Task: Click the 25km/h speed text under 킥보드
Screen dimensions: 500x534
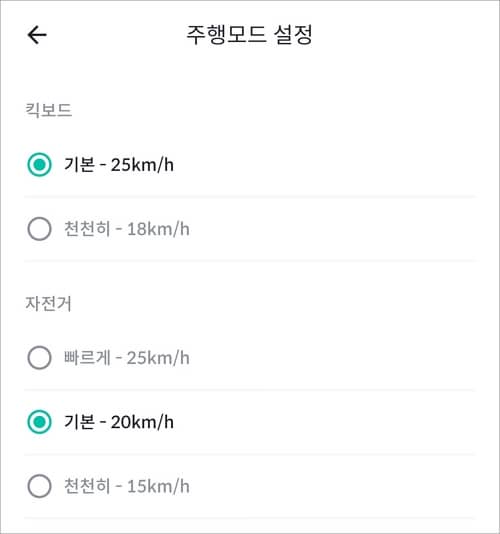Action: click(142, 165)
